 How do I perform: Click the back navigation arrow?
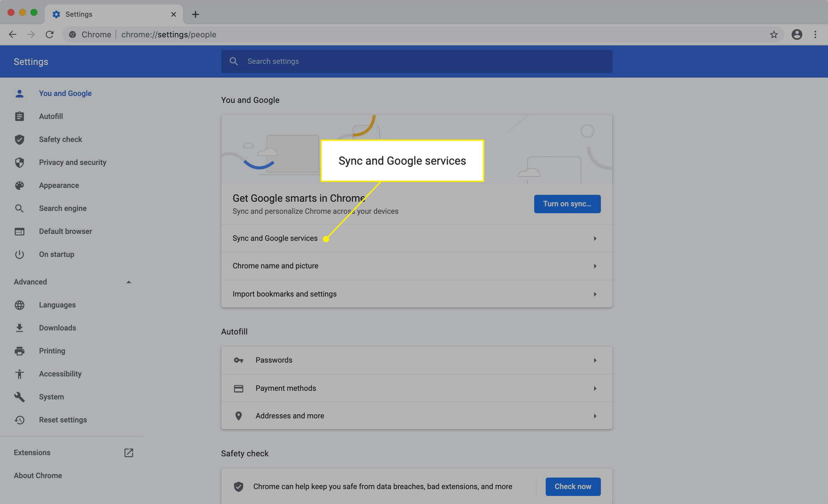coord(13,34)
